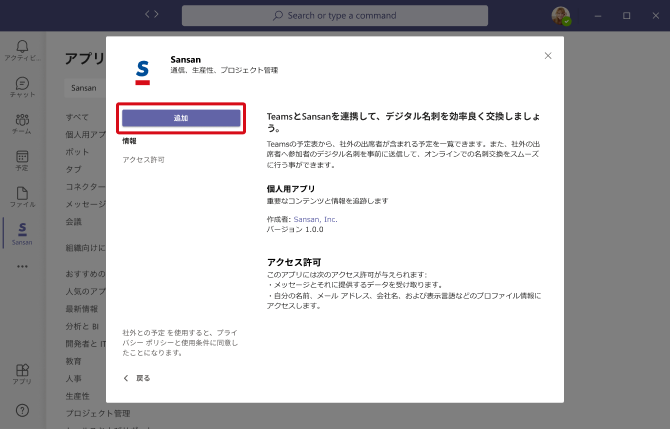
Task: Open the user profile avatar
Action: (561, 16)
